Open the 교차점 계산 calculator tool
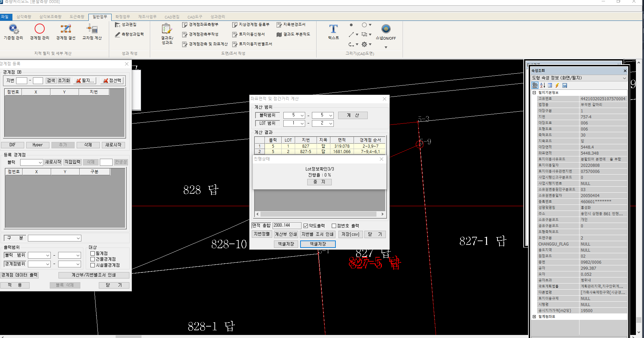This screenshot has width=644, height=338. (92, 32)
